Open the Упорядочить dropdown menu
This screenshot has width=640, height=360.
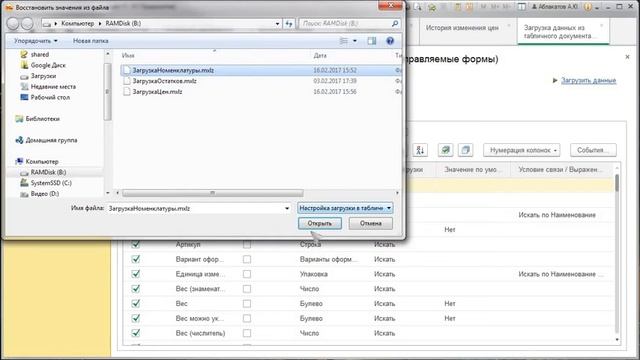36,41
